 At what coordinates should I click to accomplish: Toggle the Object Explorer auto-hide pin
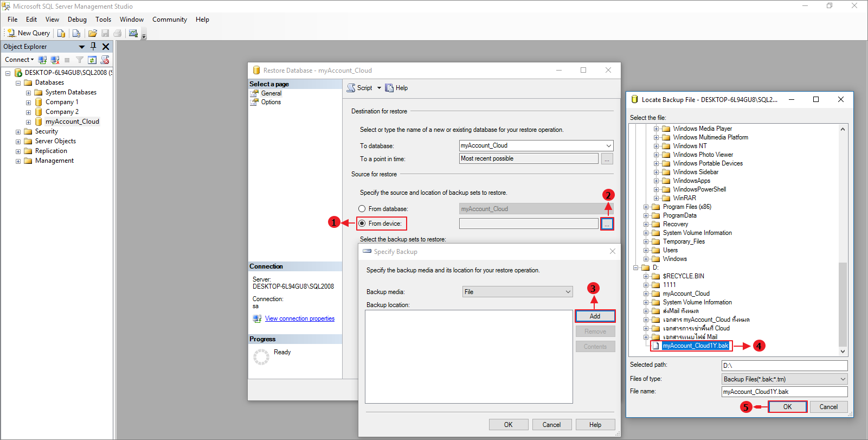(x=93, y=47)
